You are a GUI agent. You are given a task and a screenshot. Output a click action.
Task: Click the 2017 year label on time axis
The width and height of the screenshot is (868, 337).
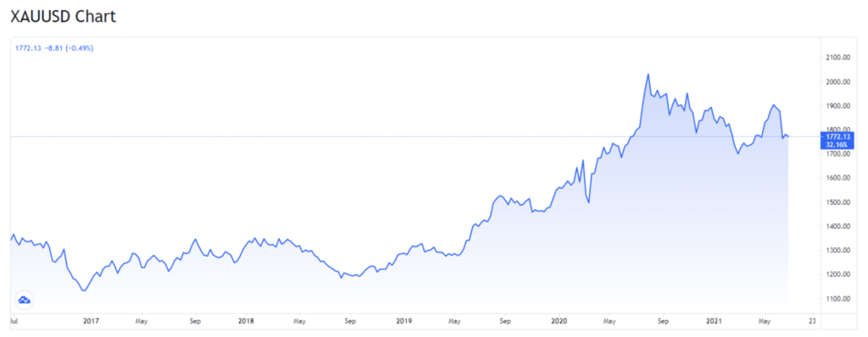pos(92,320)
